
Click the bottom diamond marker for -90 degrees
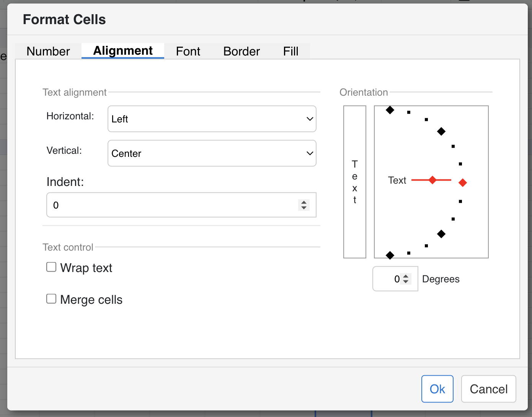pos(390,255)
